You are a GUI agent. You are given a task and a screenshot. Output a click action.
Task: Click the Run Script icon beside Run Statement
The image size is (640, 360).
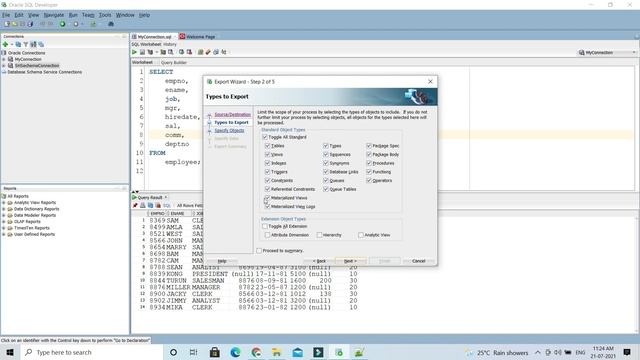[142, 52]
